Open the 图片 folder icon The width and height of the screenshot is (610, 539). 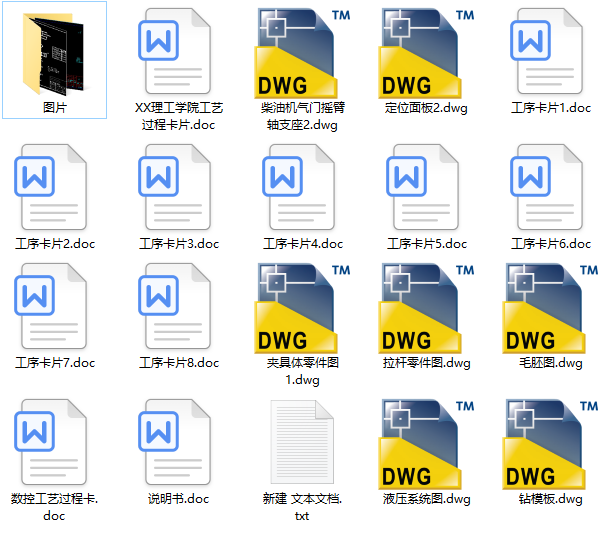53,54
